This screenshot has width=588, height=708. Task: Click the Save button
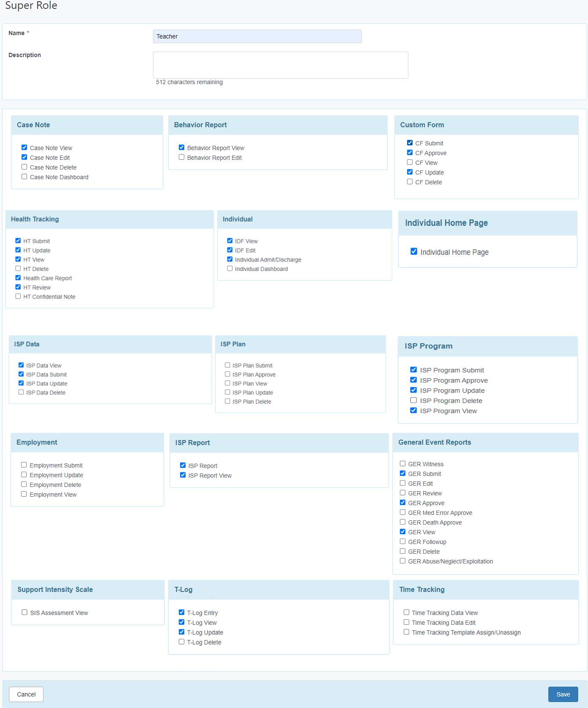pyautogui.click(x=563, y=694)
